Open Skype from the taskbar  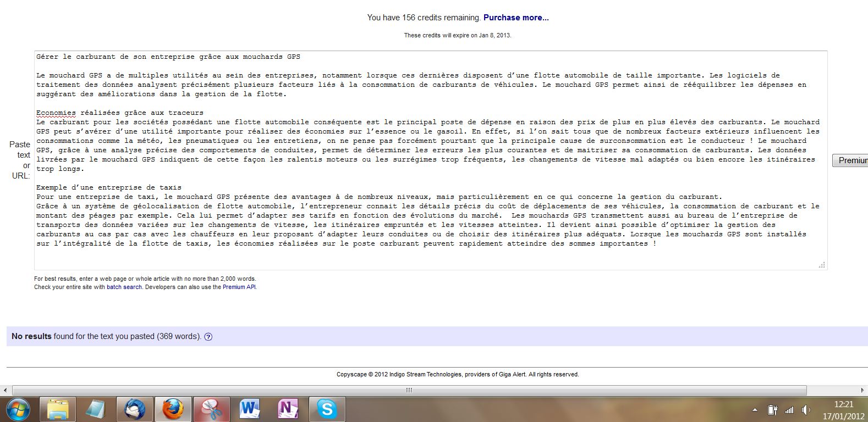tap(326, 409)
